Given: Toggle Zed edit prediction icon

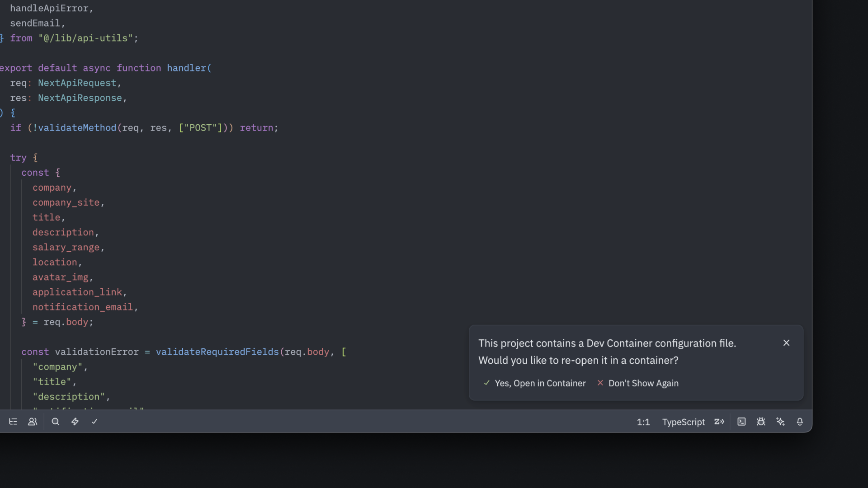Looking at the screenshot, I should click(719, 422).
